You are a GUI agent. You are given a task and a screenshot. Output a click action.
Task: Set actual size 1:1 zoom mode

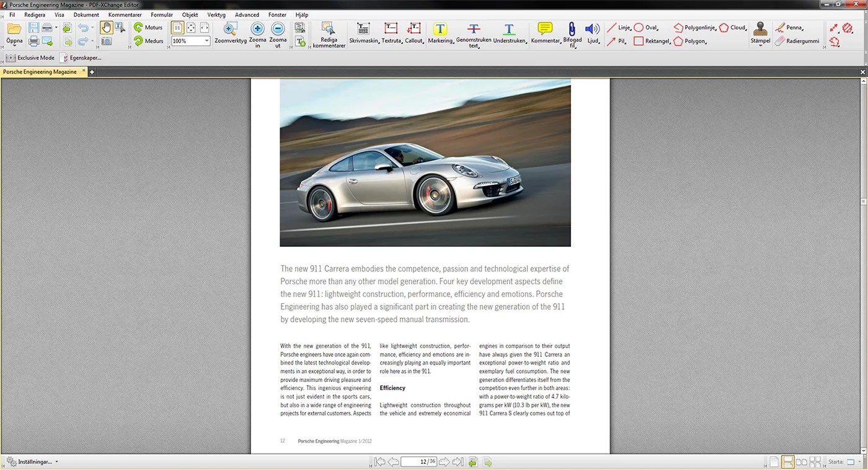pos(177,27)
